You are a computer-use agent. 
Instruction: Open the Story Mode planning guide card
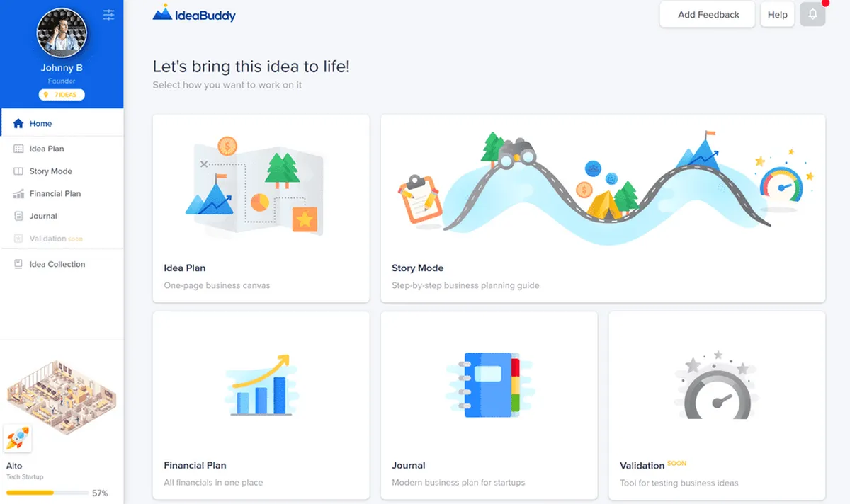coord(603,208)
